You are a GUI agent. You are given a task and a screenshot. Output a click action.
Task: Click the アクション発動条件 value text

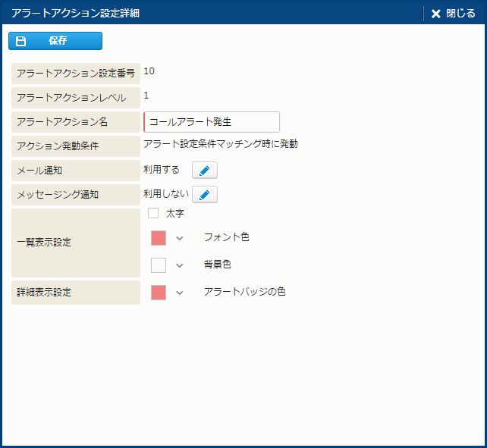click(221, 143)
